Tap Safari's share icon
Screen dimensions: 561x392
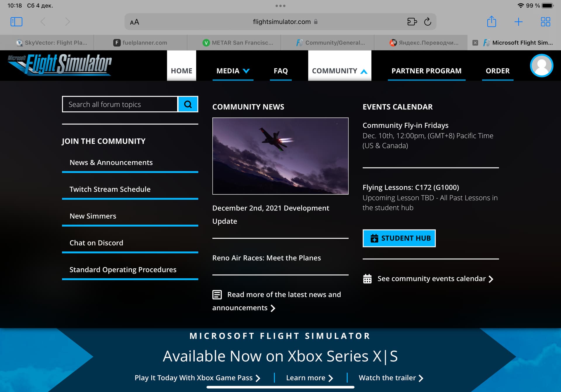pos(491,22)
